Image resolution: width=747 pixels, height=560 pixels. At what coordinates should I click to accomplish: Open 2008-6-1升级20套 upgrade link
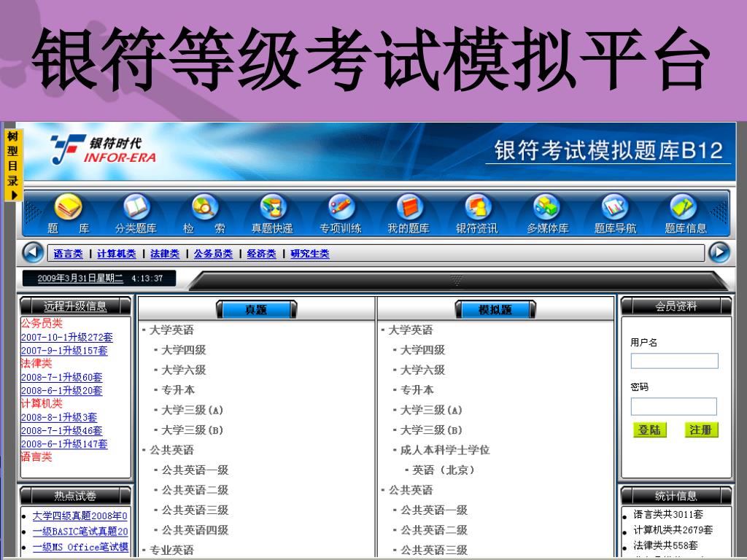[x=61, y=391]
